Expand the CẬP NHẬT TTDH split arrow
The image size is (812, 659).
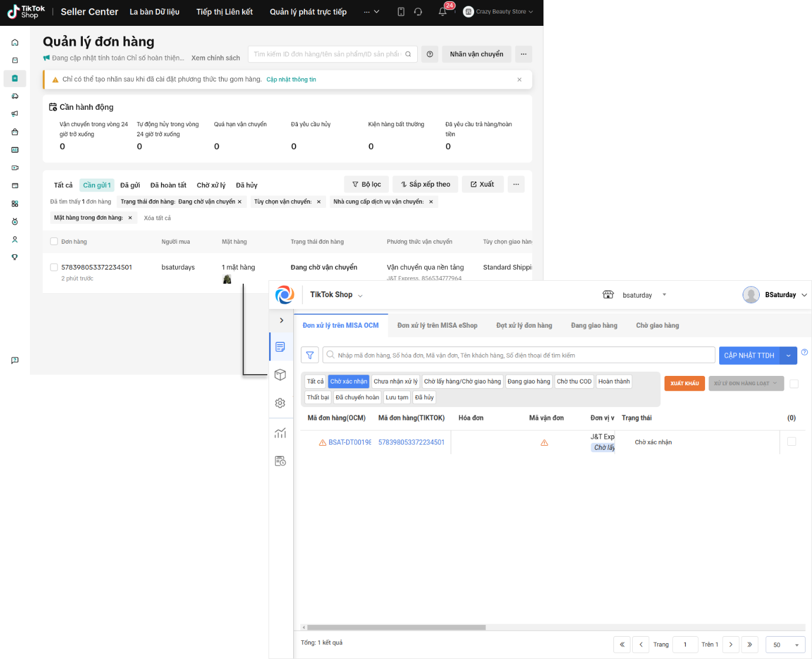coord(788,355)
